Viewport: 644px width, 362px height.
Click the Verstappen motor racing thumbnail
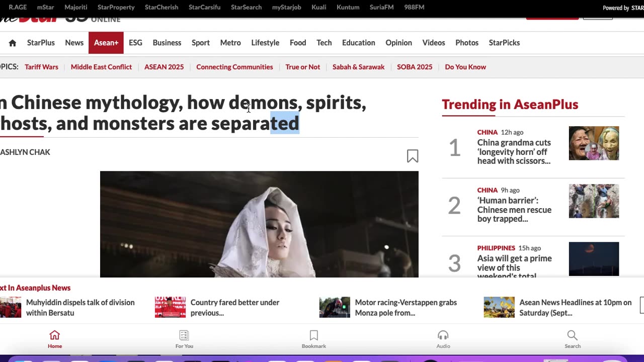(335, 307)
